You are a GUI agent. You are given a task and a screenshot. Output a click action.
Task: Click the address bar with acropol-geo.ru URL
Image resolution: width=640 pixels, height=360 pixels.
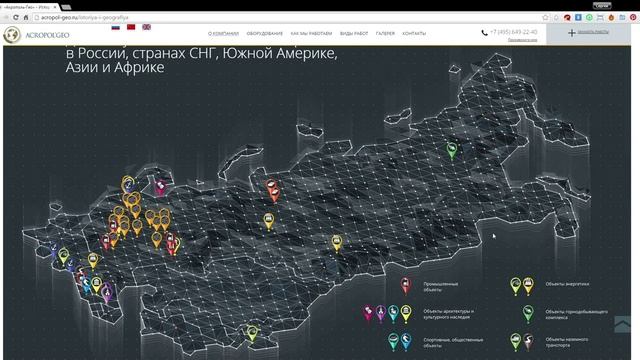tap(286, 18)
